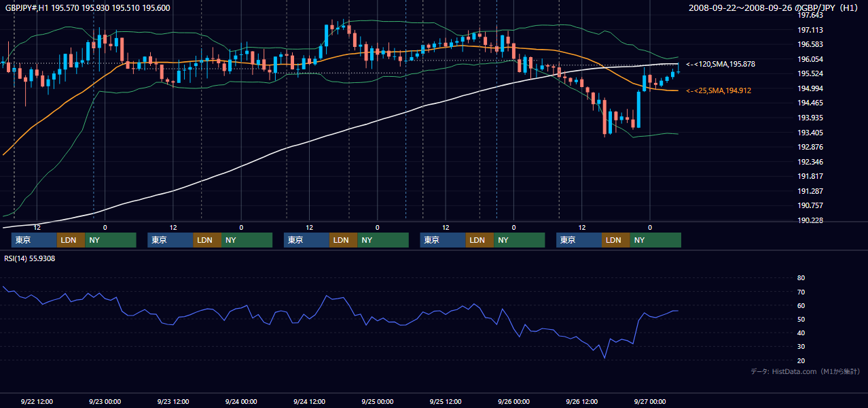The image size is (868, 408).
Task: Click the 196.583 price axis label
Action: pos(810,45)
